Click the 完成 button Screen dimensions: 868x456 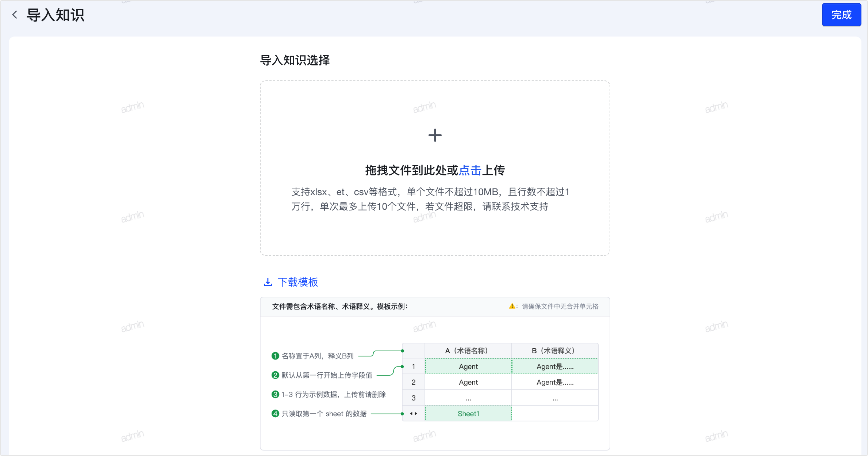click(x=841, y=15)
